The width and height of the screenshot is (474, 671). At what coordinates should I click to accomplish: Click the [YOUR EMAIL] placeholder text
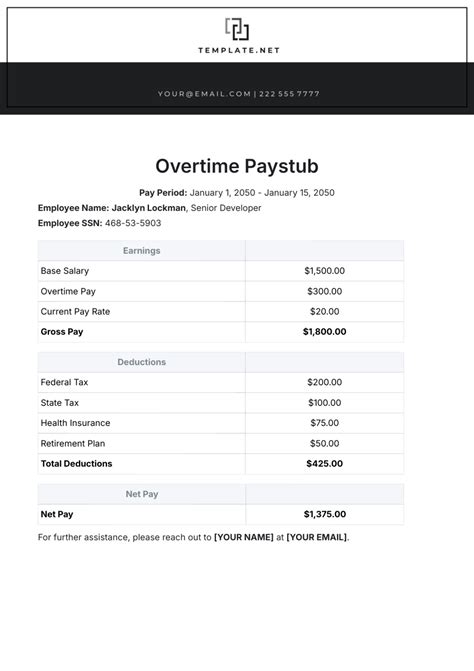pos(317,537)
